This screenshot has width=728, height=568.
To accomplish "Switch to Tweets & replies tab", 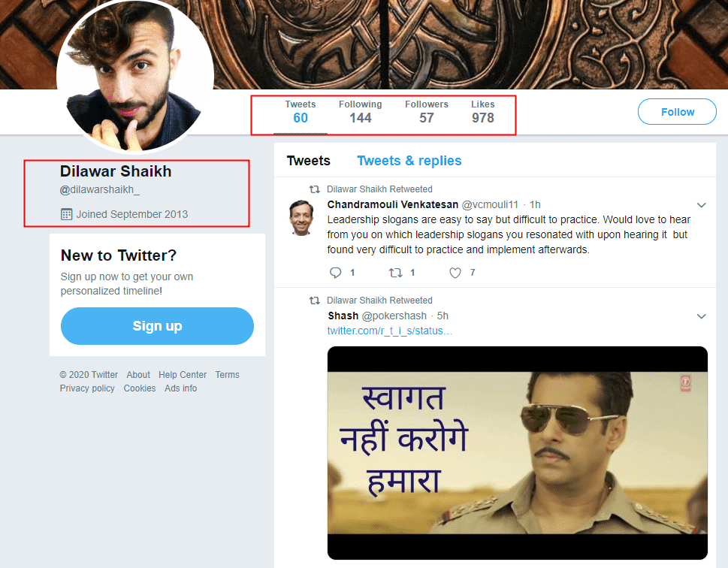I will point(409,161).
